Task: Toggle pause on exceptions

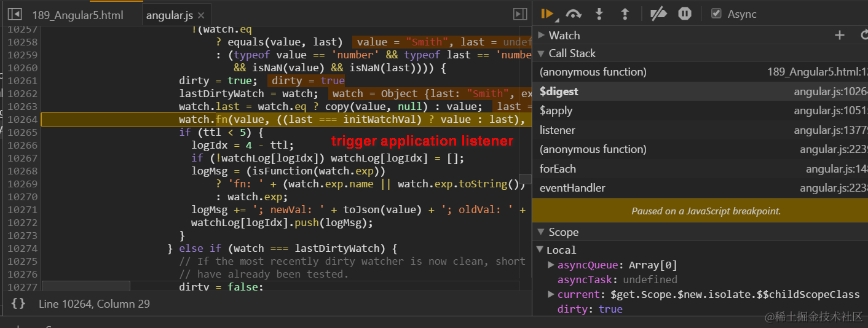Action: (x=685, y=14)
